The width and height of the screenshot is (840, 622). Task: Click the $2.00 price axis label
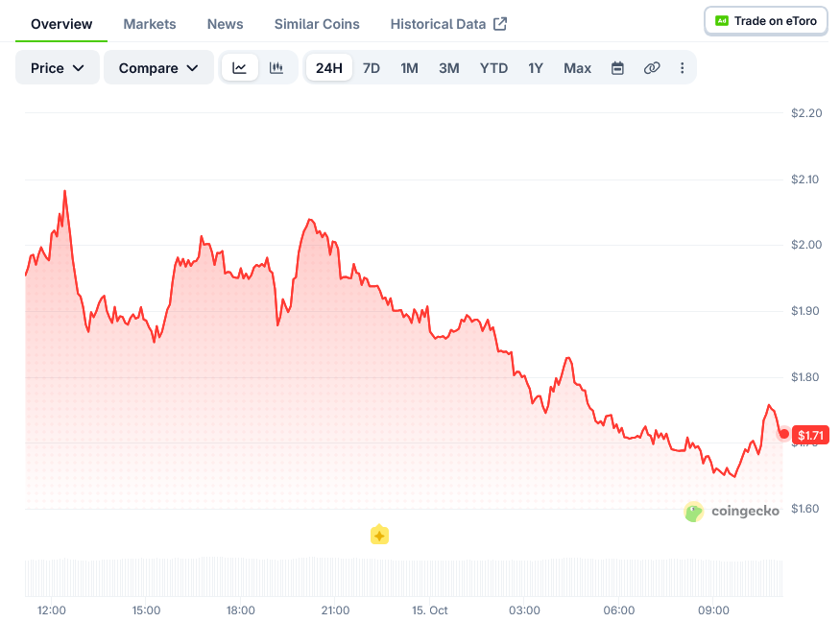click(x=806, y=245)
